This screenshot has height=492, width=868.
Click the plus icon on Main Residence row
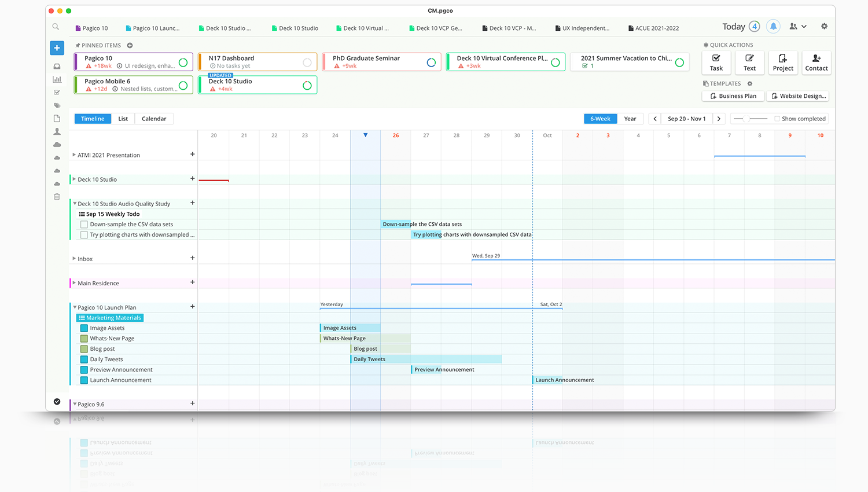(x=192, y=282)
